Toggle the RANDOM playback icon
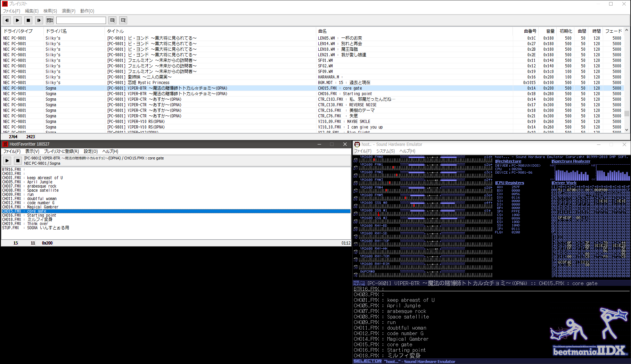 point(50,20)
